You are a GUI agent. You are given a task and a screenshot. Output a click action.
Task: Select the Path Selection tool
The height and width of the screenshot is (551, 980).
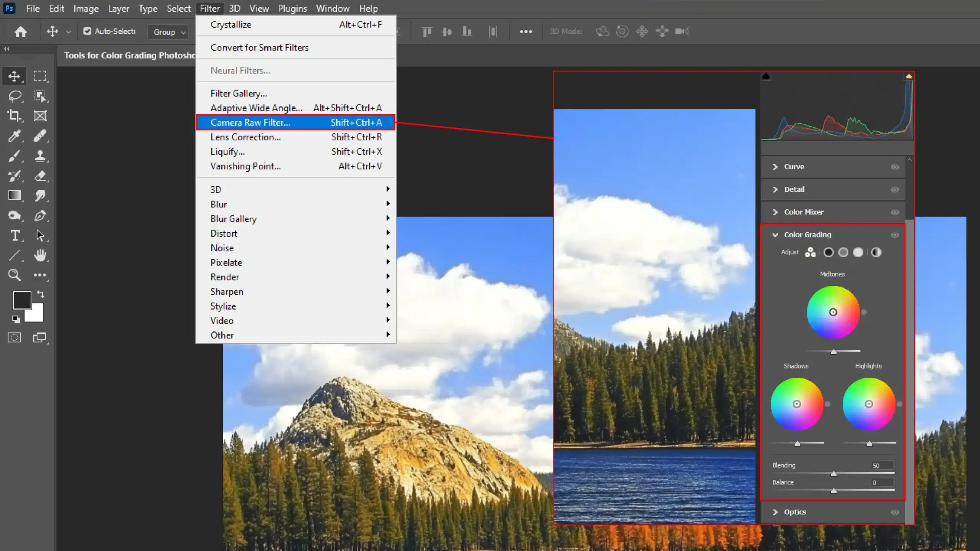[x=40, y=235]
